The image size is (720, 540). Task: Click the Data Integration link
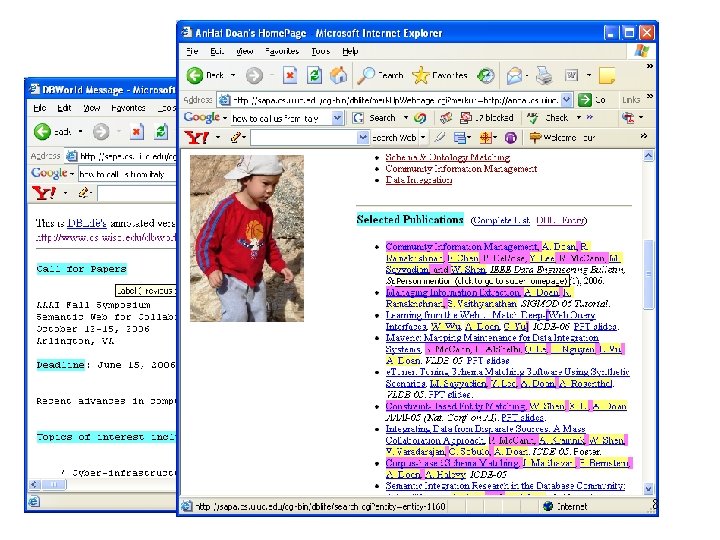pyautogui.click(x=419, y=180)
